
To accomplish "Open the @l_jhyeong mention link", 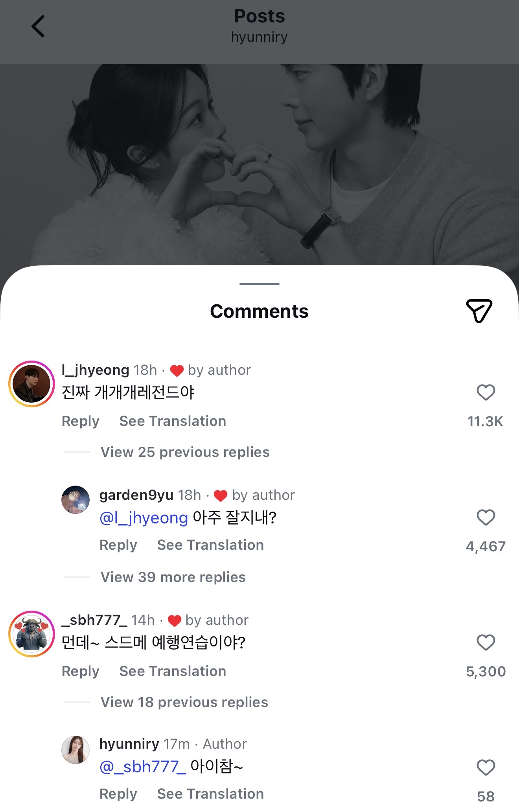I will (144, 518).
